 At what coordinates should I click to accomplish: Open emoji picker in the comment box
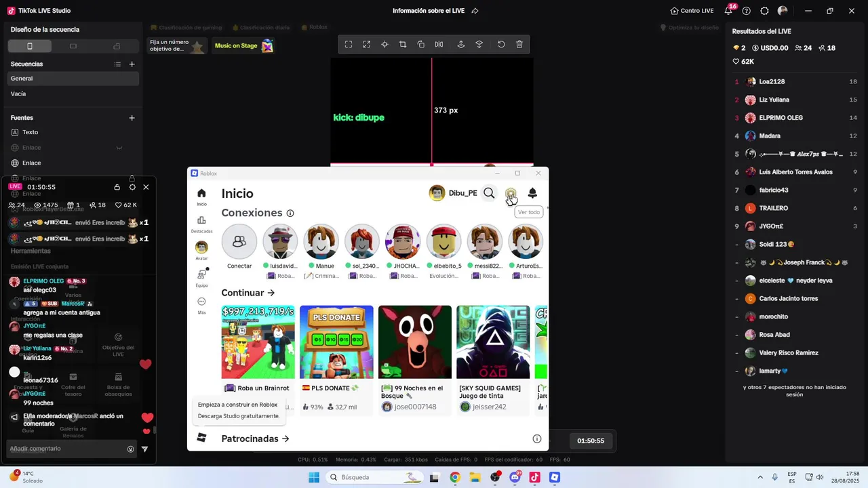point(131,449)
